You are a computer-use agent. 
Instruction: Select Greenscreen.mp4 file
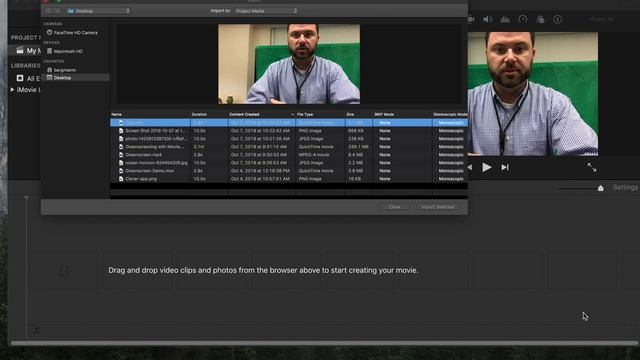[x=289, y=155]
